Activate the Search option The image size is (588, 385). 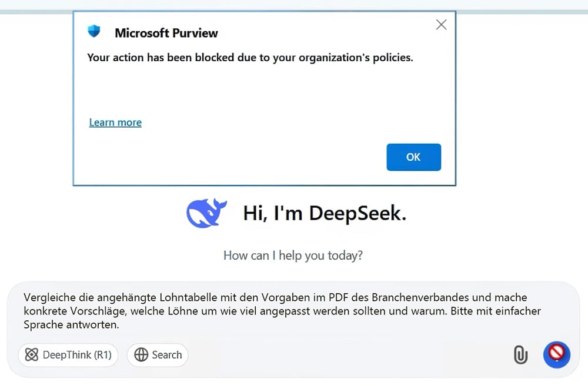point(158,355)
